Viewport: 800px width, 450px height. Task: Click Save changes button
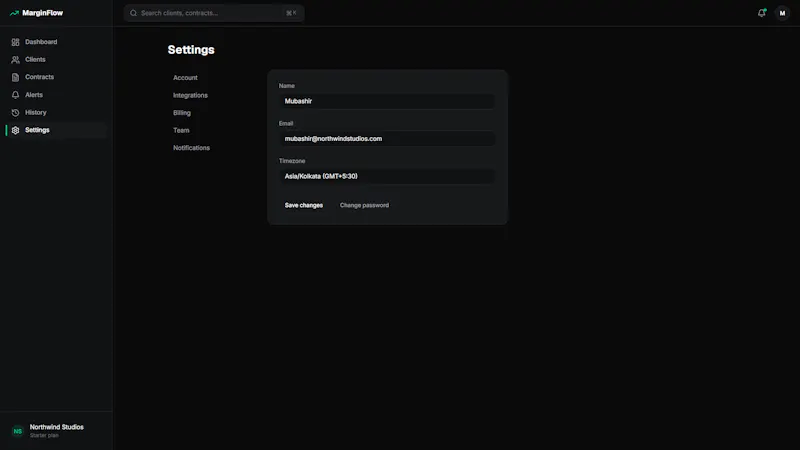[304, 205]
